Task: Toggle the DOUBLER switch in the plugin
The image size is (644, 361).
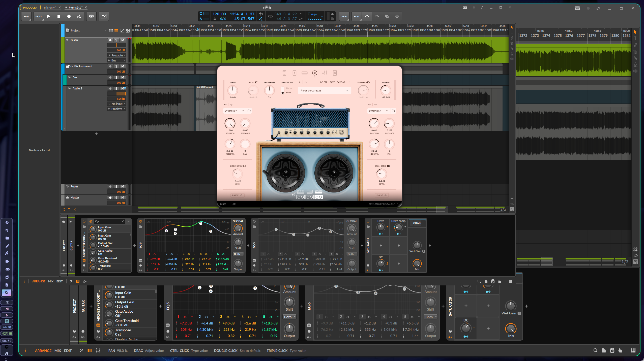Action: [x=368, y=82]
